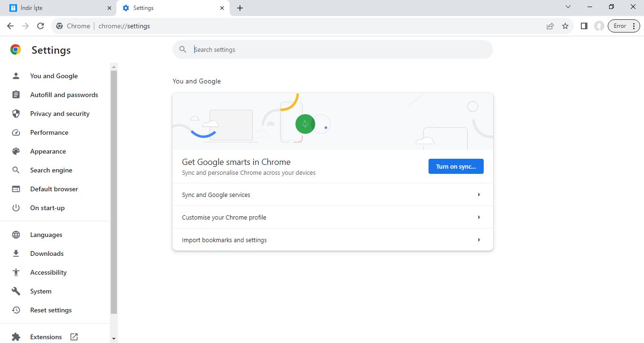Click the Chrome logo beside Settings heading
Image resolution: width=644 pixels, height=343 pixels.
[x=16, y=49]
